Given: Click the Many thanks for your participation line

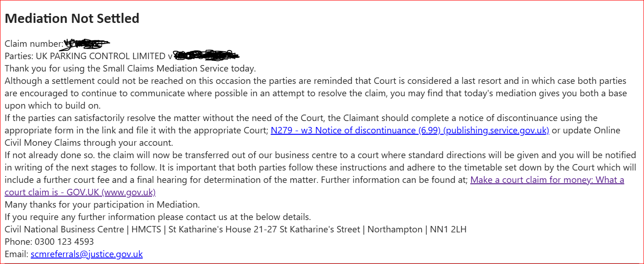Looking at the screenshot, I should pyautogui.click(x=102, y=204).
